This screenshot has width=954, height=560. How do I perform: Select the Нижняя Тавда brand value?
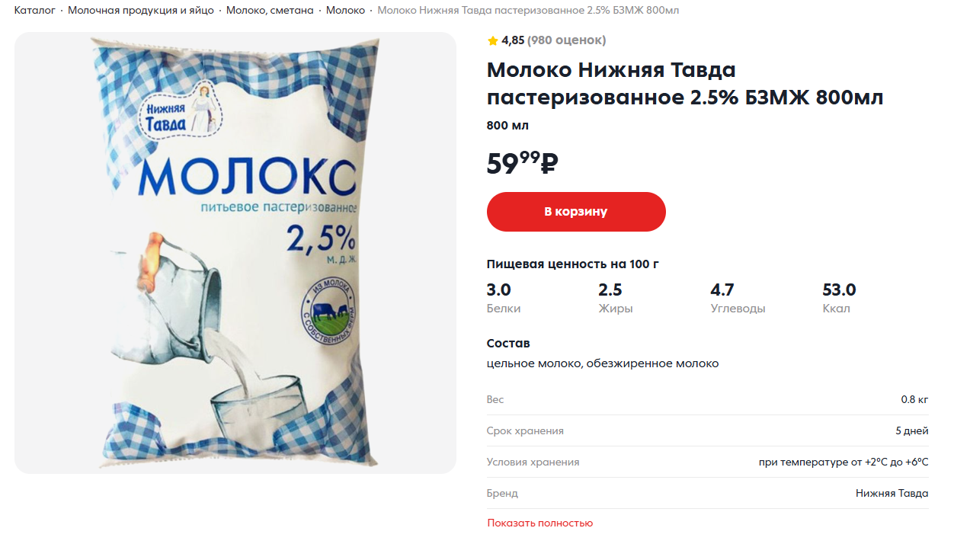[892, 494]
